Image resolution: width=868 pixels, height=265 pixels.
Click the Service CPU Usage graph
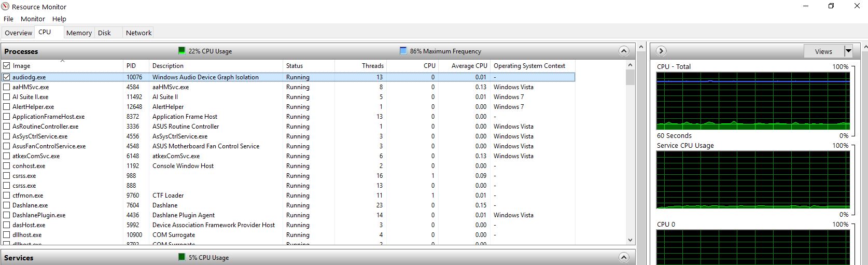click(x=753, y=180)
